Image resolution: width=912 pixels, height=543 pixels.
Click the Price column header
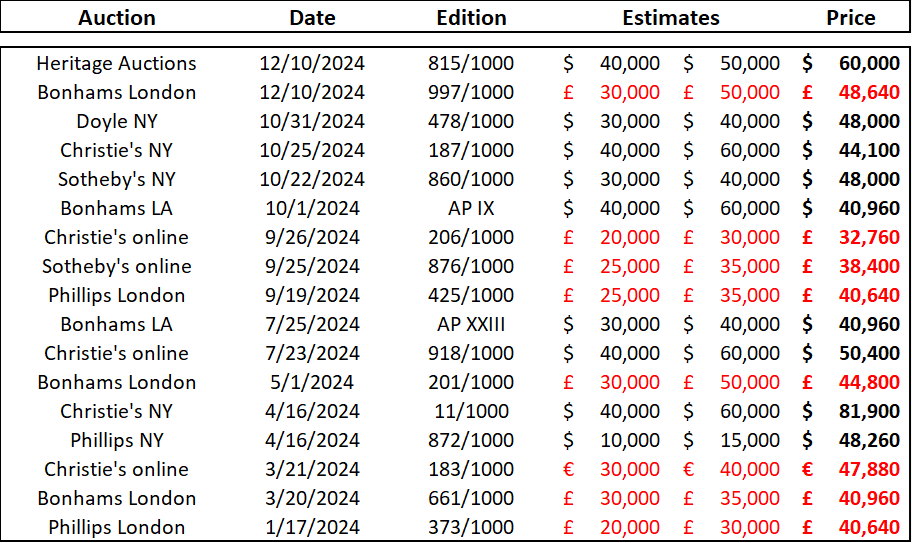850,18
